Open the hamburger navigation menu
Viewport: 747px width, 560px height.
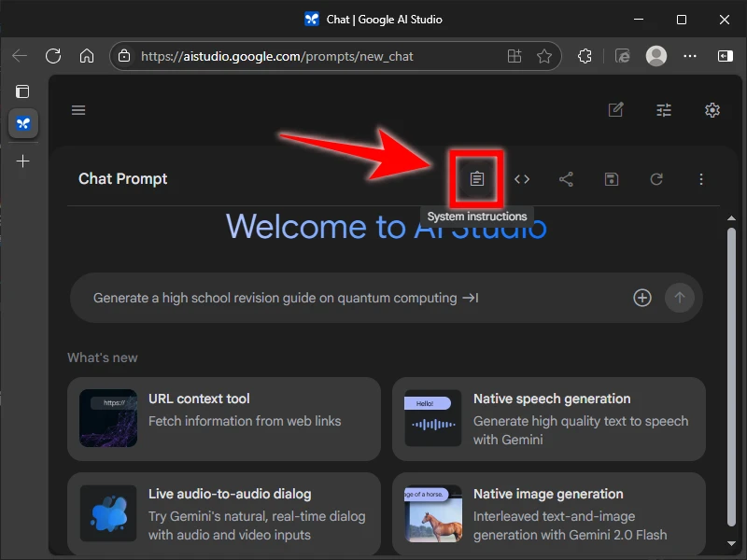pyautogui.click(x=78, y=110)
